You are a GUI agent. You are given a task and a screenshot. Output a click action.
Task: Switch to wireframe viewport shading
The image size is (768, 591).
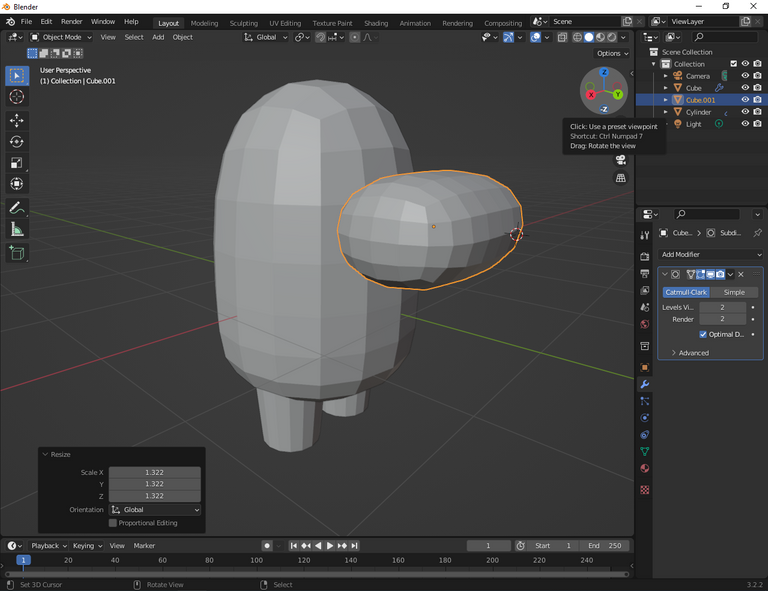[x=577, y=37]
